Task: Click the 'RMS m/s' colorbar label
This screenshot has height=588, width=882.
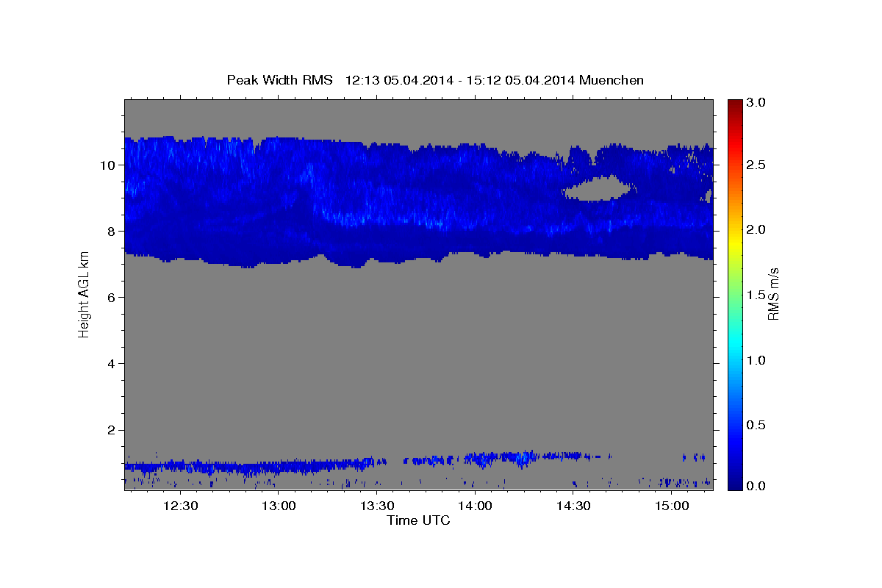Action: 773,294
